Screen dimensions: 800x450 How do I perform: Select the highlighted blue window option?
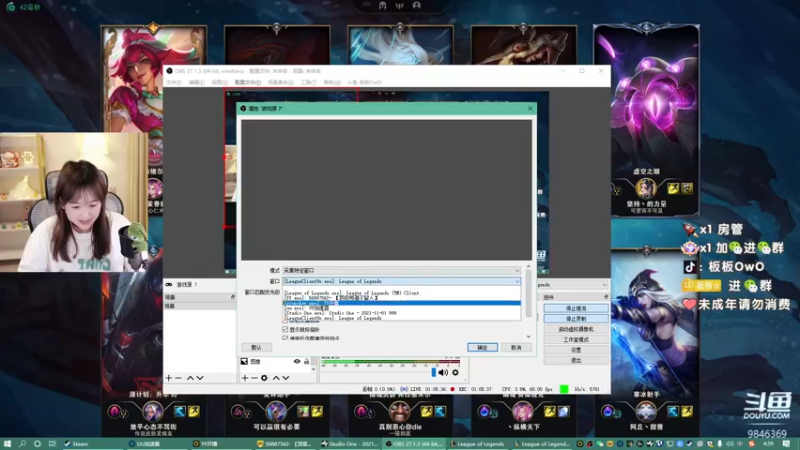(x=402, y=303)
